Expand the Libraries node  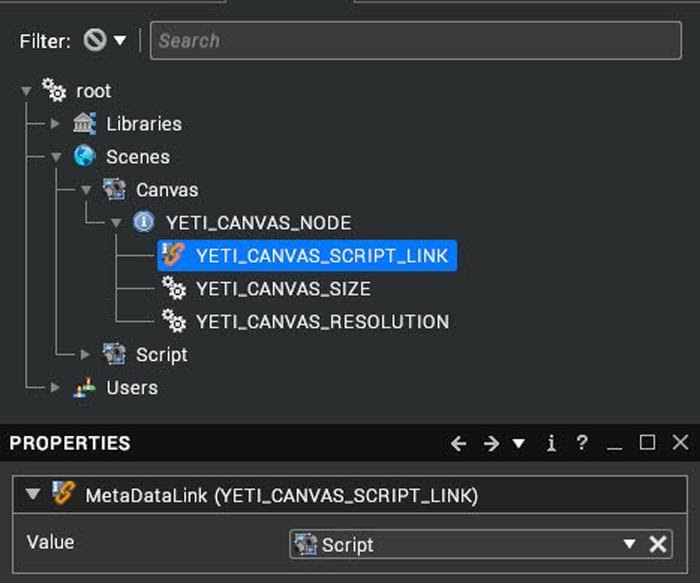click(56, 124)
